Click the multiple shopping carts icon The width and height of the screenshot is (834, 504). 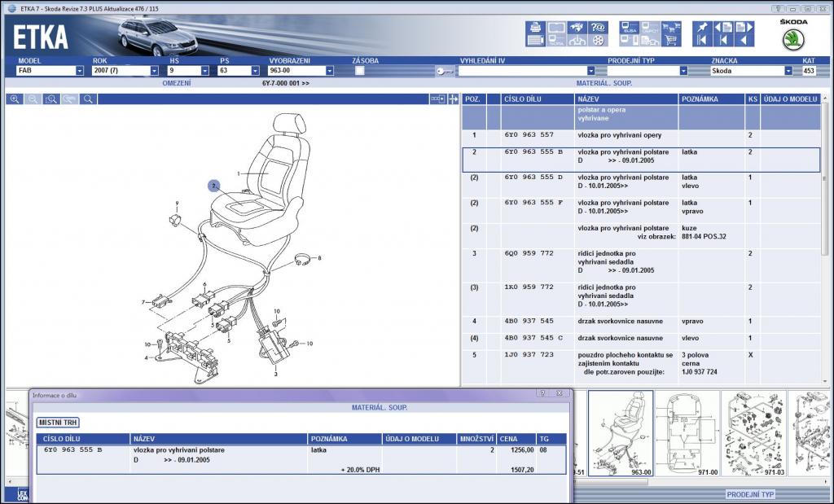click(x=671, y=28)
